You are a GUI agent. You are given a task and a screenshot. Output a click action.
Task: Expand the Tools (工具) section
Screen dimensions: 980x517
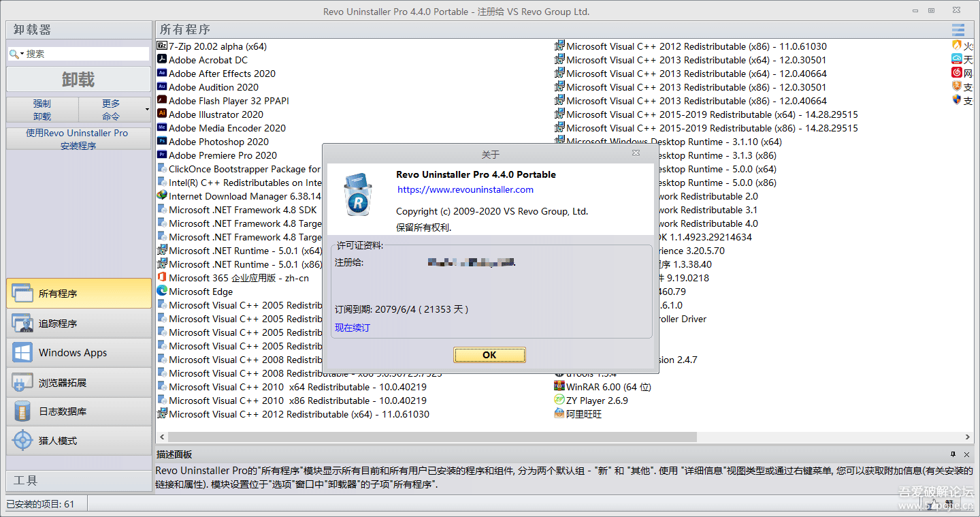pyautogui.click(x=78, y=480)
